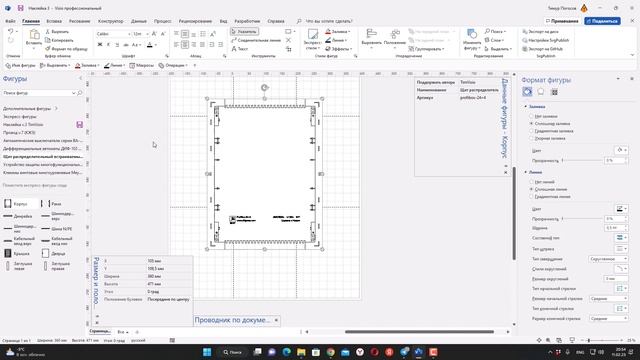Open the begin arrow size dropdown
The height and width of the screenshot is (360, 640).
click(609, 298)
